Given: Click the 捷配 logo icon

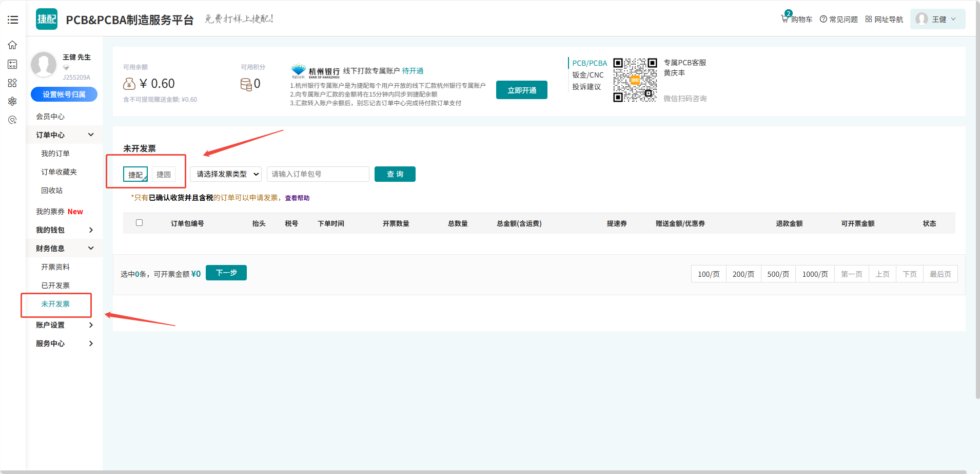Looking at the screenshot, I should tap(47, 20).
